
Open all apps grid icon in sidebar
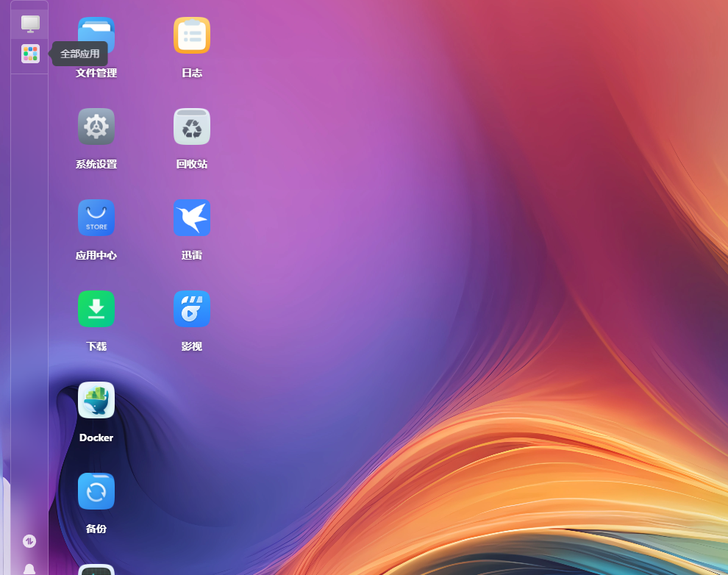click(x=30, y=54)
